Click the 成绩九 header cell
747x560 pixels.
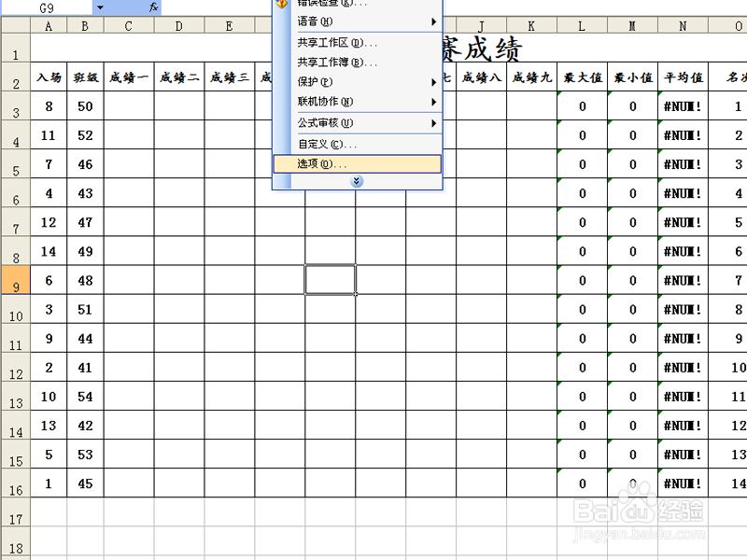(x=532, y=77)
